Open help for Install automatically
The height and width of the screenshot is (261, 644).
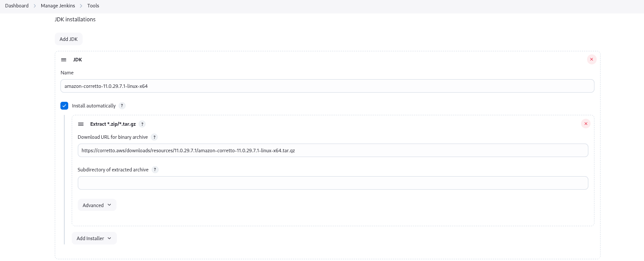pyautogui.click(x=122, y=106)
